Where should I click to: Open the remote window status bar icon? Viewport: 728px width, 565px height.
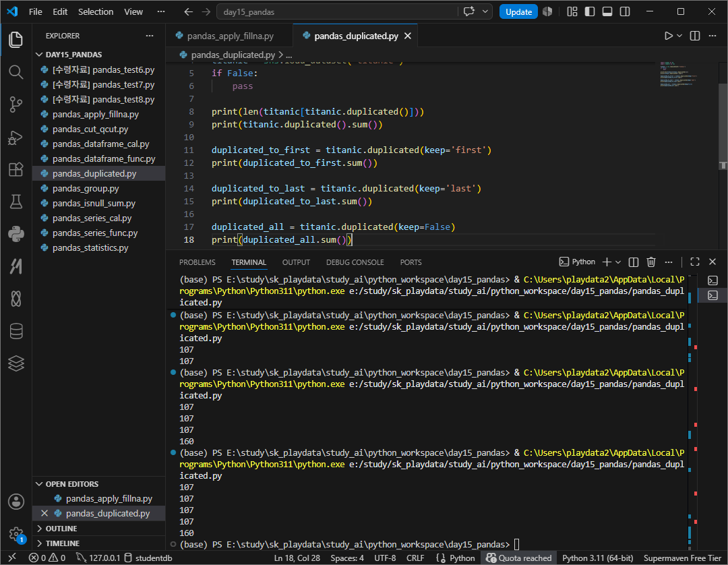(x=13, y=558)
